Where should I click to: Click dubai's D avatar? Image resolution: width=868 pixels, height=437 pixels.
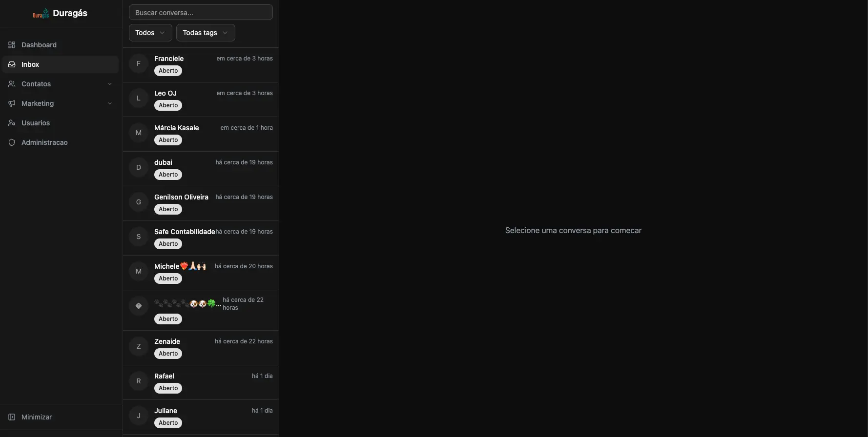[139, 167]
